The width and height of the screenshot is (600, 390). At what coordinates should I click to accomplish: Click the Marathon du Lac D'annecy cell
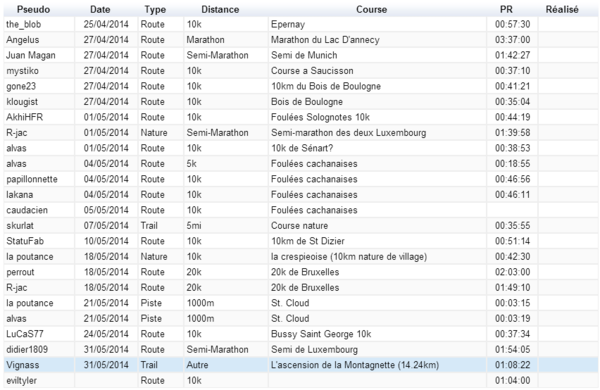coord(377,40)
